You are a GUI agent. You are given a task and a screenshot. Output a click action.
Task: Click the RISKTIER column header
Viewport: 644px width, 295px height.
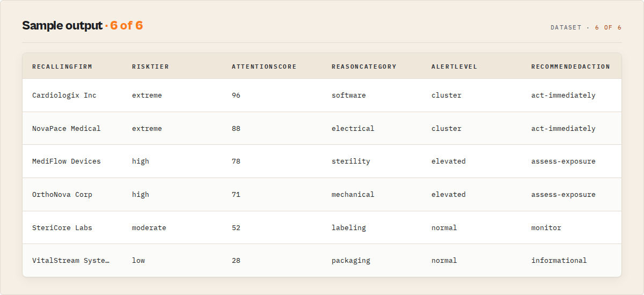(x=150, y=67)
